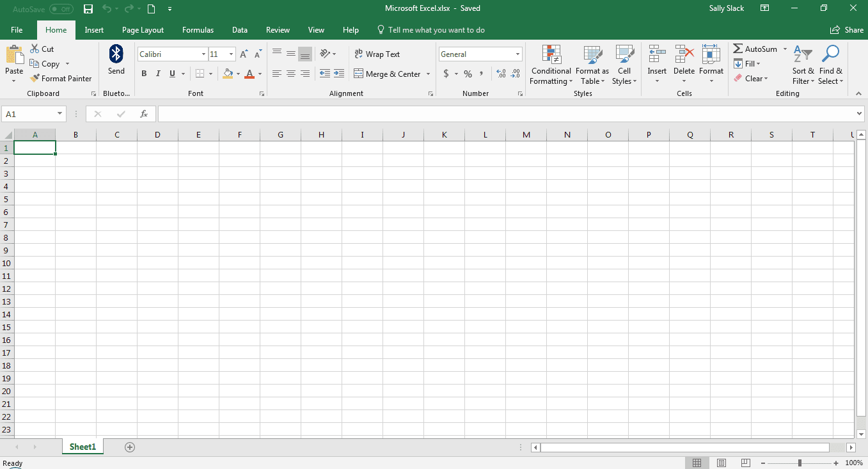
Task: Open the AutoSum dropdown arrow
Action: click(785, 49)
